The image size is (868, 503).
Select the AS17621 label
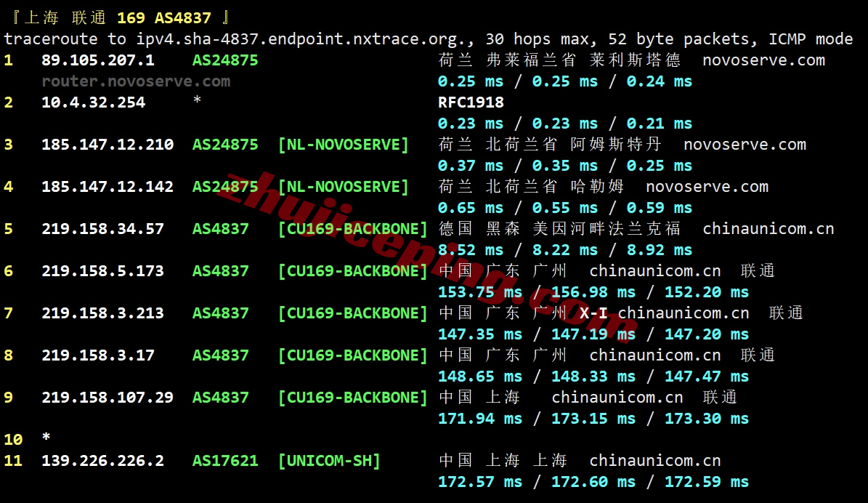[225, 460]
